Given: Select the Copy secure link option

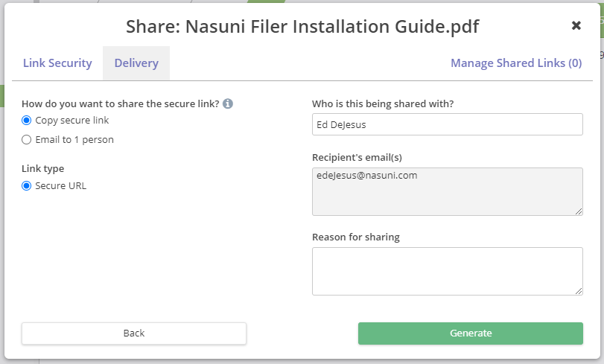Looking at the screenshot, I should point(27,121).
